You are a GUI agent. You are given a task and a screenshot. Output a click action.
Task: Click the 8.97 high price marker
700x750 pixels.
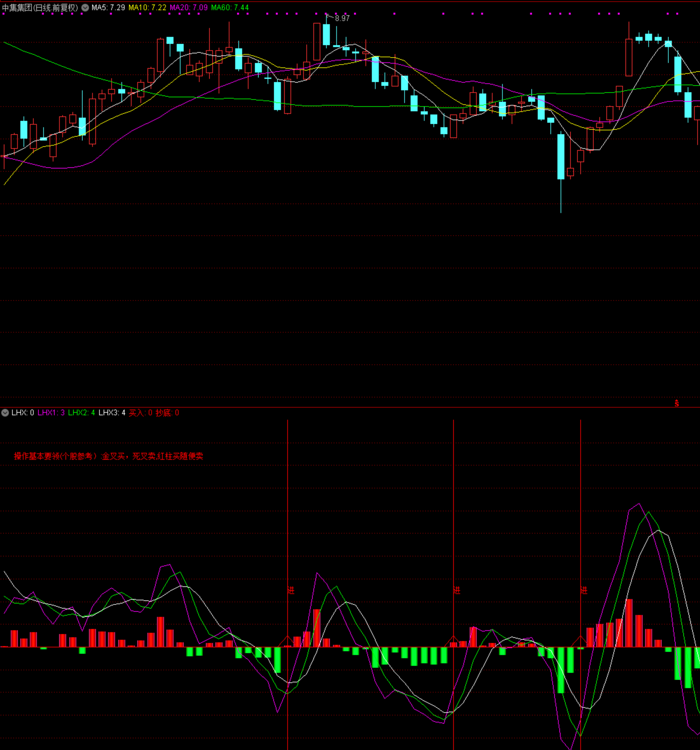(342, 18)
